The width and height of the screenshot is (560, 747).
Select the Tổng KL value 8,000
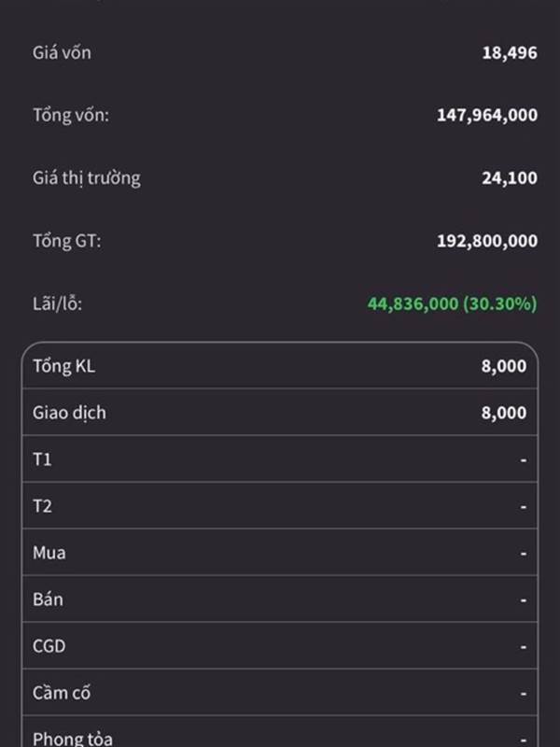click(x=504, y=366)
